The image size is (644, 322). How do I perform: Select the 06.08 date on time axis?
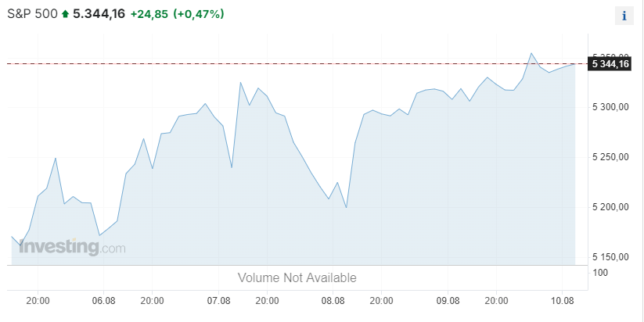click(103, 301)
